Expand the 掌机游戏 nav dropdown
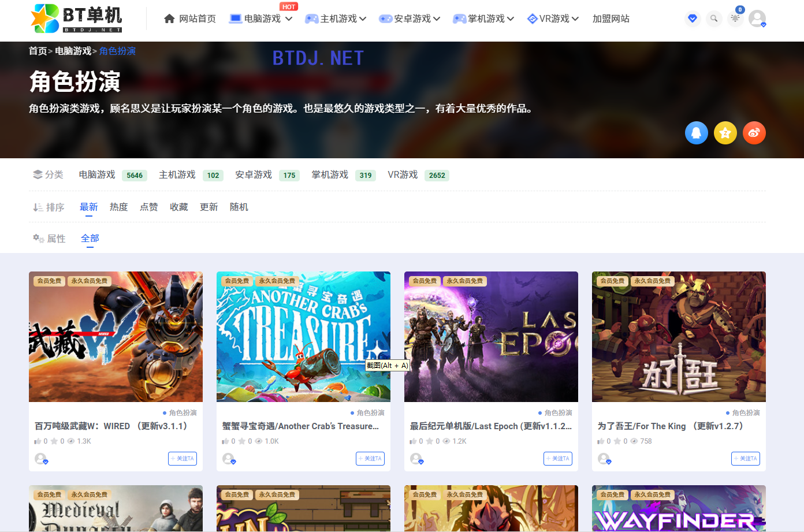The width and height of the screenshot is (804, 532). (x=511, y=18)
